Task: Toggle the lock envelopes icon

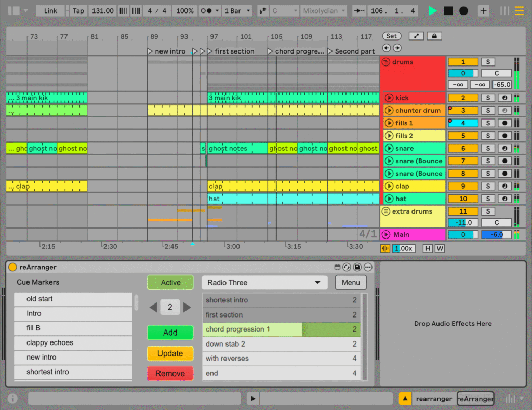Action: [434, 36]
